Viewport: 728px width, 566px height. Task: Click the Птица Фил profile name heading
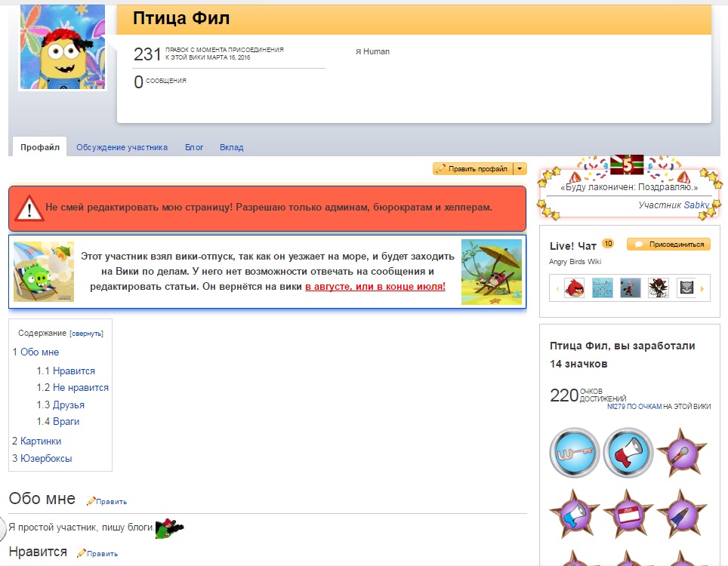coord(181,19)
